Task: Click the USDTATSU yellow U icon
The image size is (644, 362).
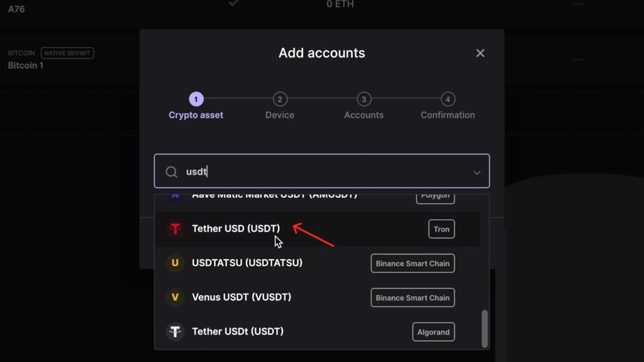Action: pyautogui.click(x=175, y=263)
